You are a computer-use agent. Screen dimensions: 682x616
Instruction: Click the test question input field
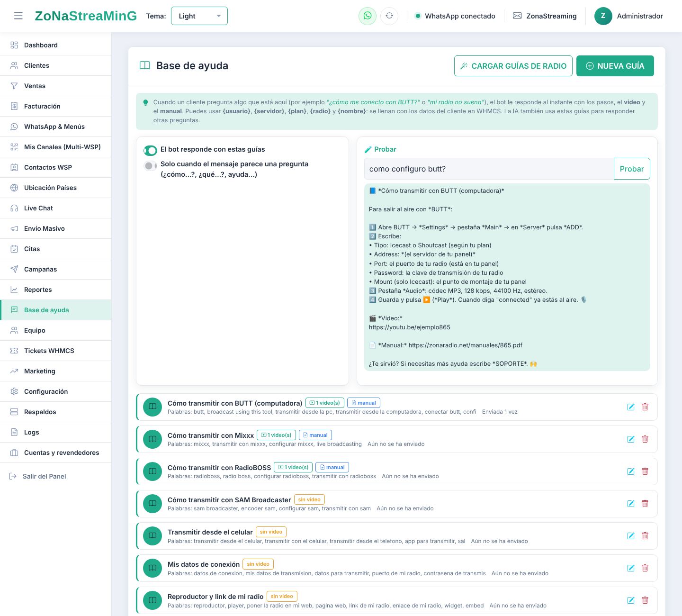coord(489,169)
